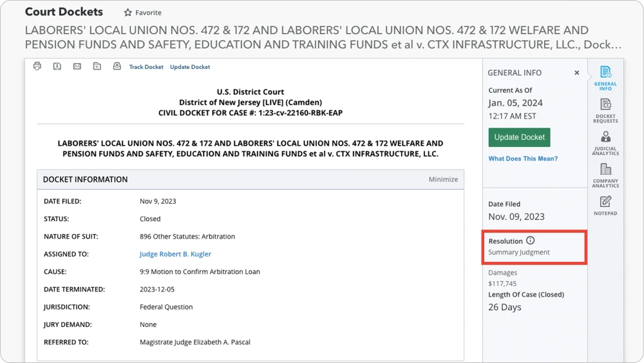Click the add to folder icon
The height and width of the screenshot is (363, 644).
pyautogui.click(x=97, y=66)
